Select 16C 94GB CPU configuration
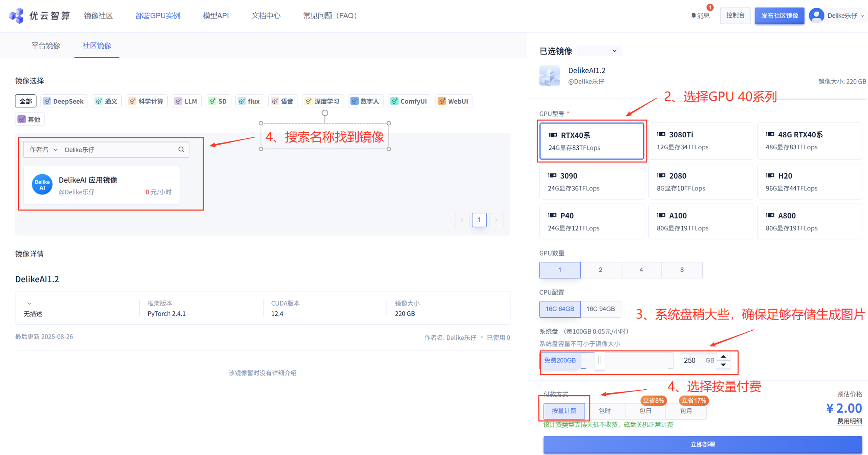Viewport: 868px width, 455px height. pyautogui.click(x=600, y=309)
